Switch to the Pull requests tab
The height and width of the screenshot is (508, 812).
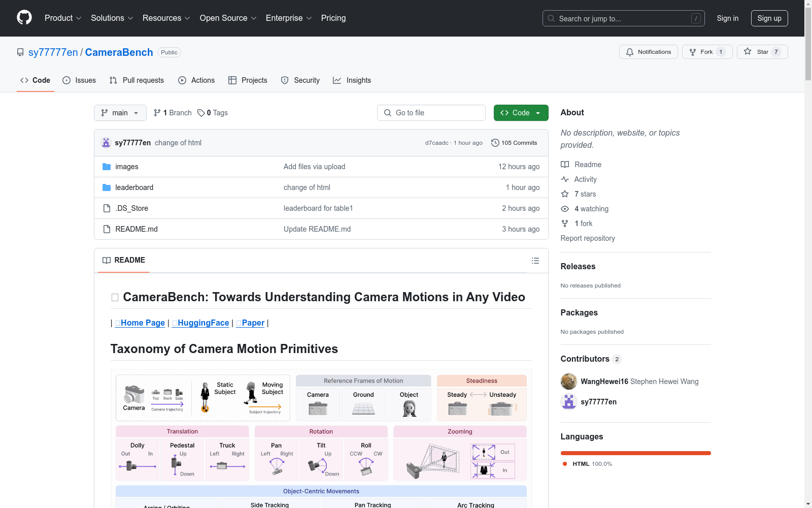coord(137,80)
